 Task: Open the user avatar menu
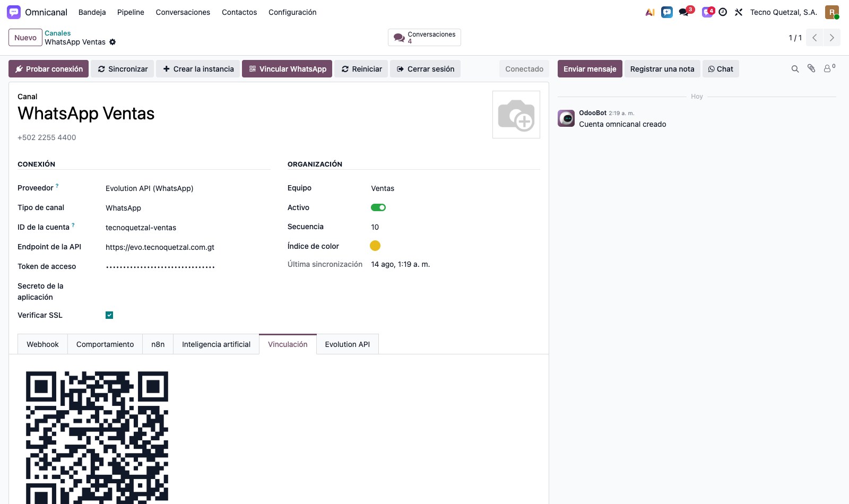(x=832, y=12)
